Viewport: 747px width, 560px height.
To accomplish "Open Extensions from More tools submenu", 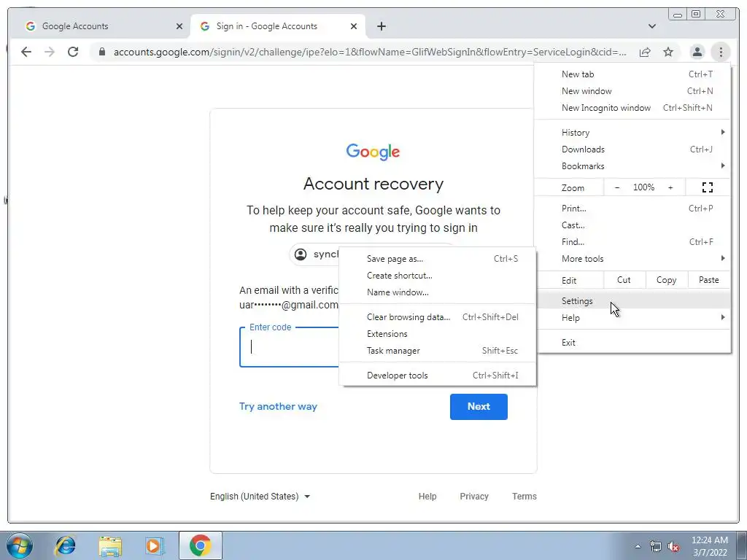I will [438, 333].
